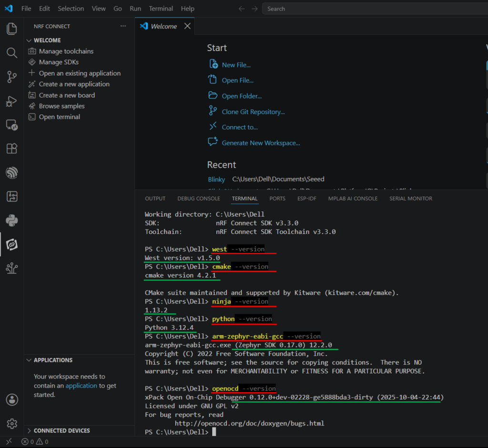
Task: Open NRF Connect panel more actions
Action: tap(123, 26)
